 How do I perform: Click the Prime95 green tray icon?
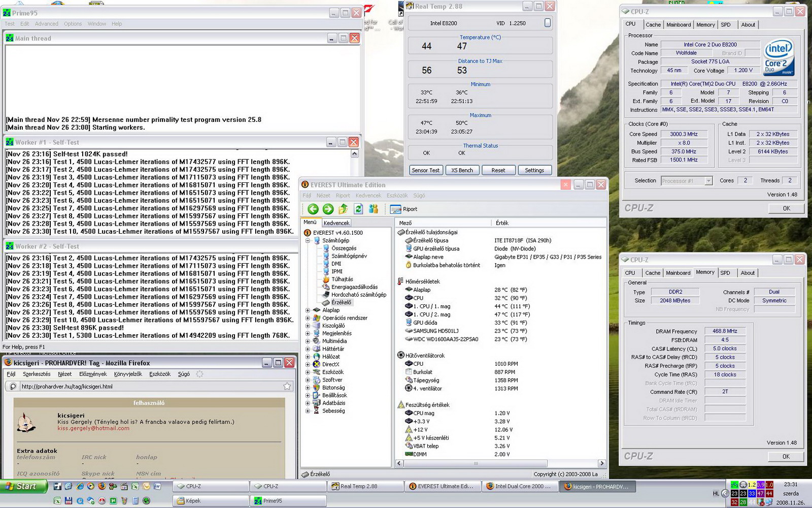click(x=734, y=485)
